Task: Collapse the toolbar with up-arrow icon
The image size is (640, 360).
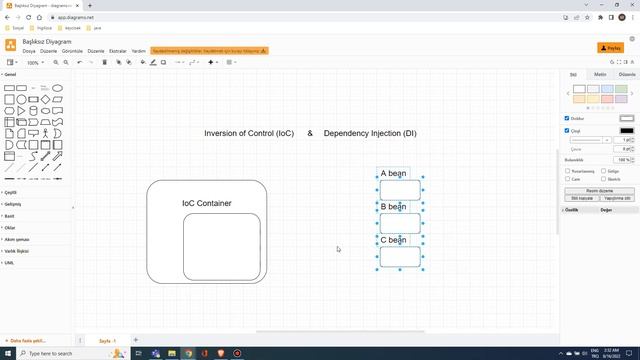Action: [632, 62]
